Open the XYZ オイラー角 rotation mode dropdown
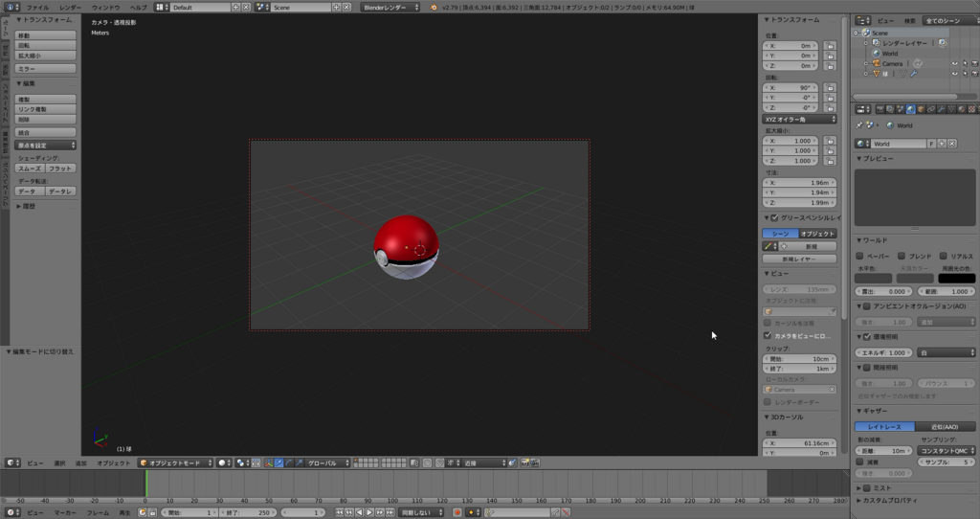This screenshot has height=519, width=980. point(799,119)
